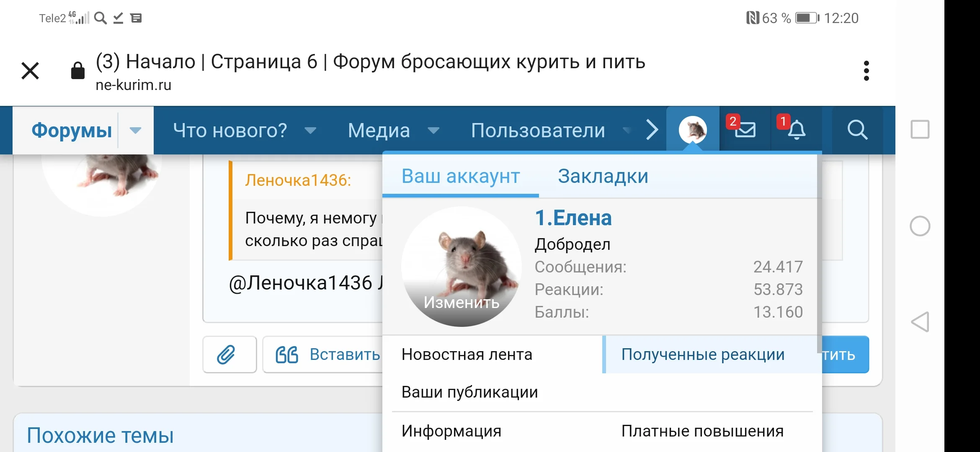Viewport: 980px width, 452px height.
Task: Switch to the Новостная лента view
Action: 467,354
